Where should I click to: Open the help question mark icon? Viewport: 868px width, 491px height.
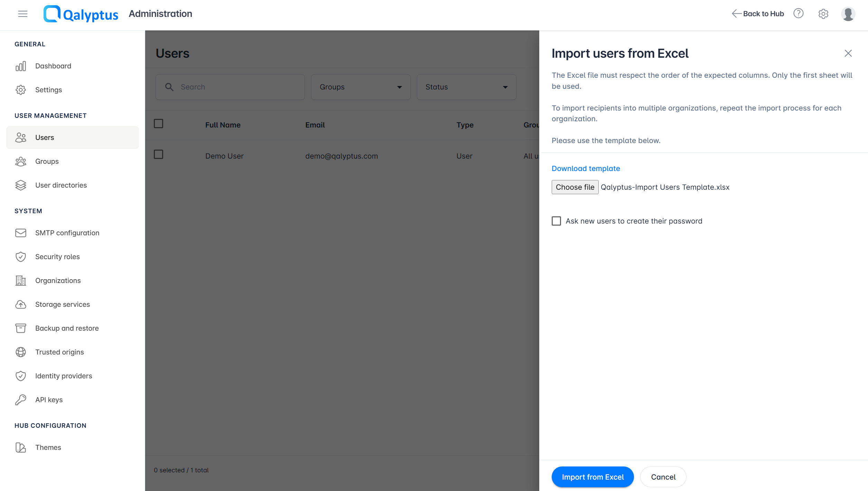click(x=799, y=13)
